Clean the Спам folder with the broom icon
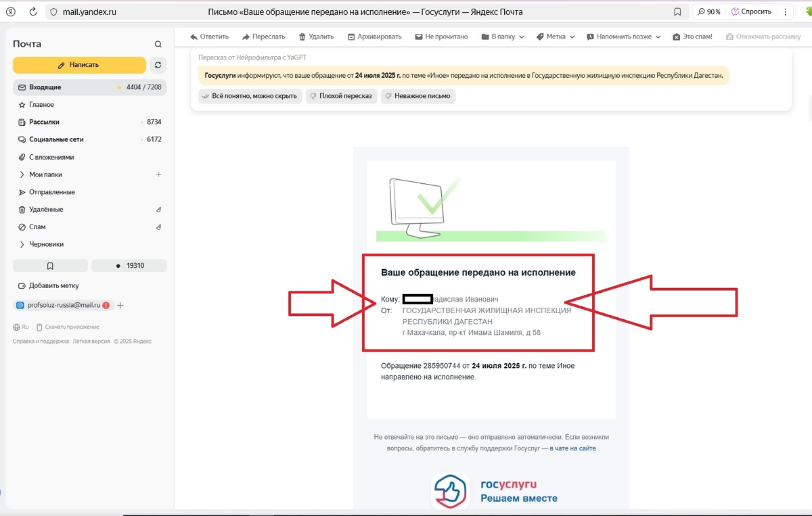Image resolution: width=812 pixels, height=516 pixels. click(x=159, y=227)
